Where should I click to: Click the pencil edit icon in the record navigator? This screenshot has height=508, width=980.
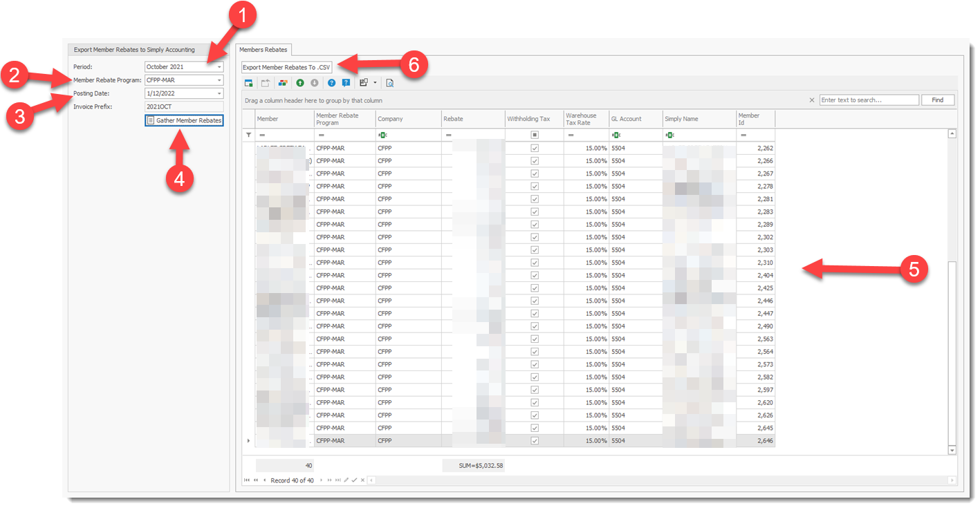[346, 480]
